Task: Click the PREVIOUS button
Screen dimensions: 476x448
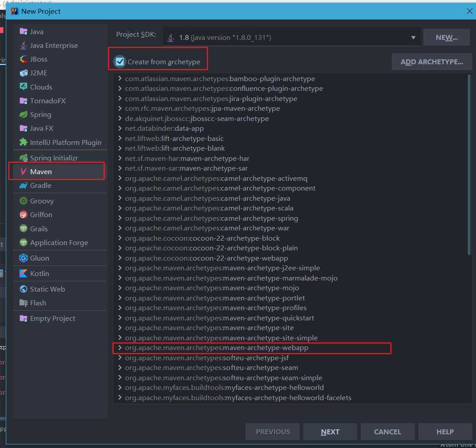Action: pos(273,432)
